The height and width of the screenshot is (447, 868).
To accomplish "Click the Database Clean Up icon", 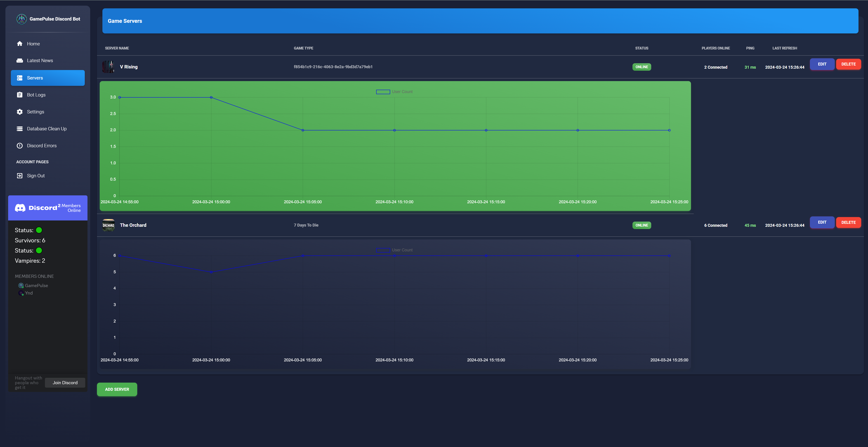I will 19,129.
